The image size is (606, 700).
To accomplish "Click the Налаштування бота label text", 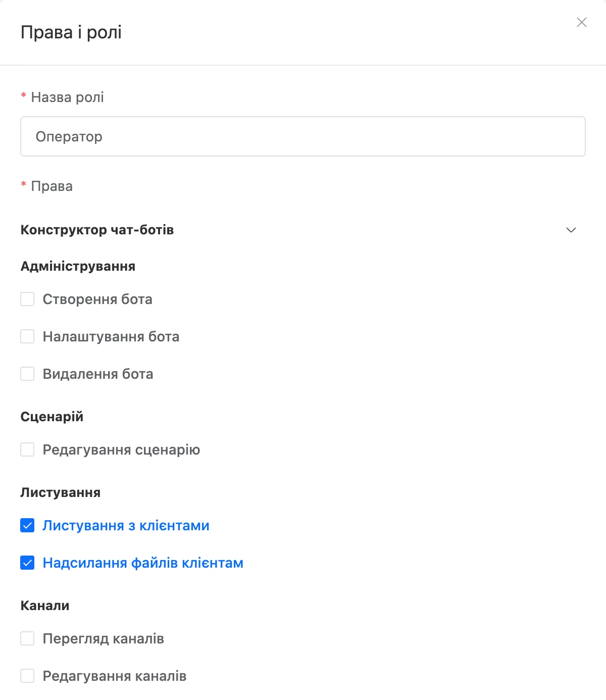I will tap(111, 336).
